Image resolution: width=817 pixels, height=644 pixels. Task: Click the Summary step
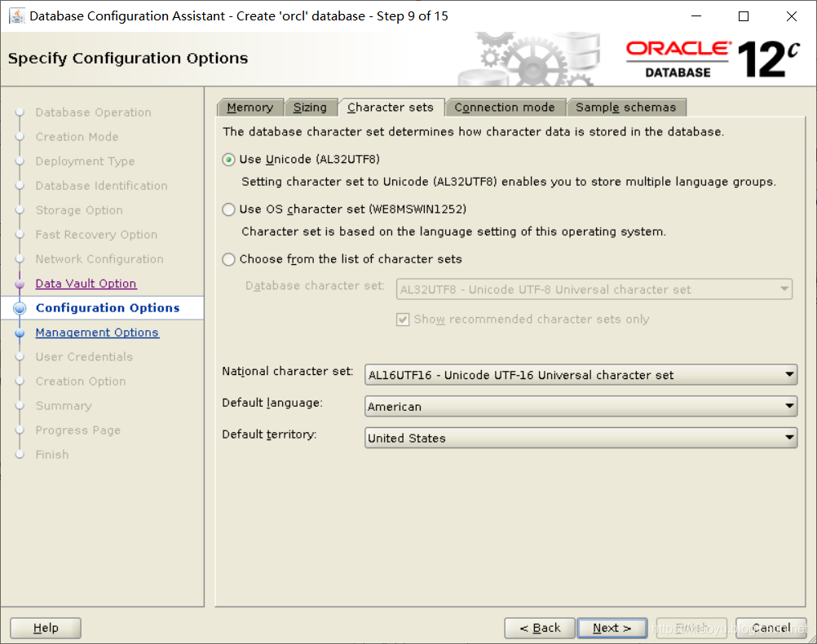64,406
